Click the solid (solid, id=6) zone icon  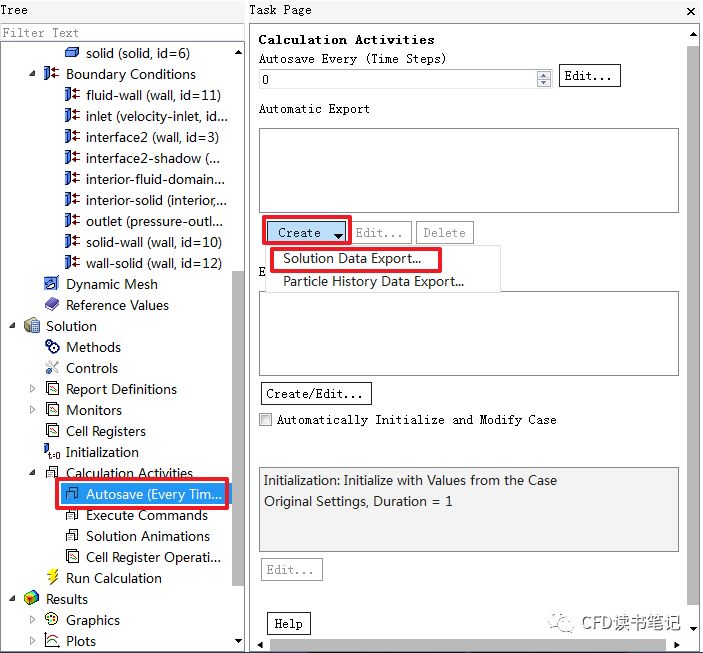72,53
